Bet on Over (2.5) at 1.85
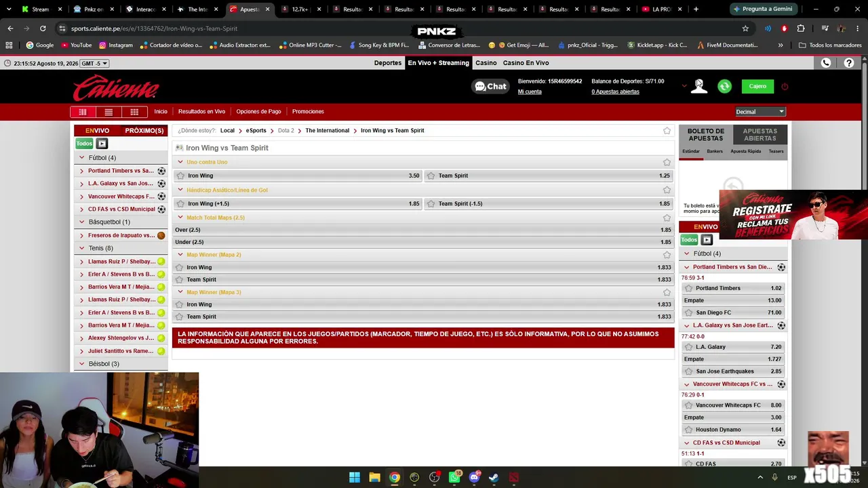 (423, 230)
